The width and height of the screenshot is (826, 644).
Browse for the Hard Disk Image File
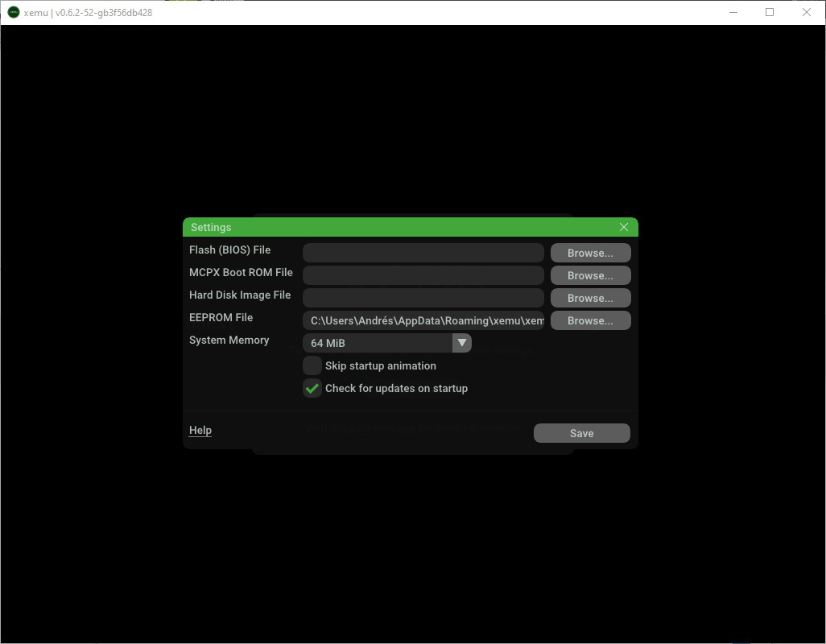(591, 298)
